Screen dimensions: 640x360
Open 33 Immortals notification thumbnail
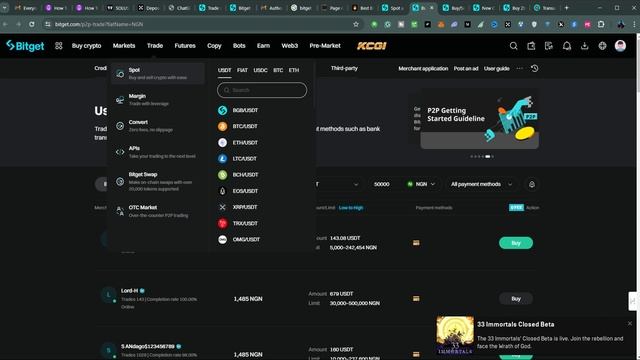pos(455,335)
